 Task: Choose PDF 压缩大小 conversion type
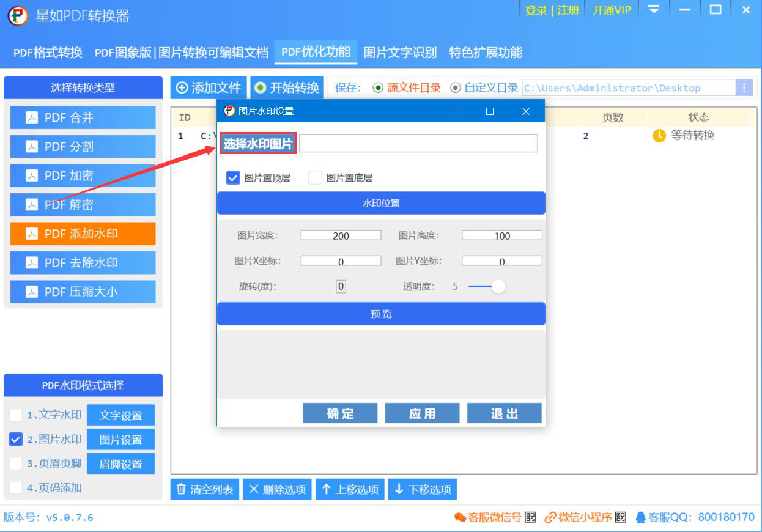(x=83, y=292)
